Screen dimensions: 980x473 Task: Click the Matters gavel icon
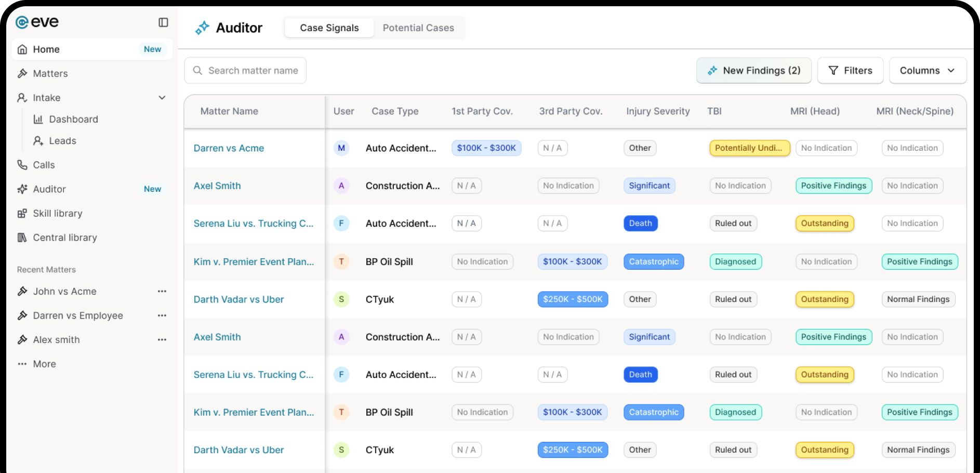point(22,73)
